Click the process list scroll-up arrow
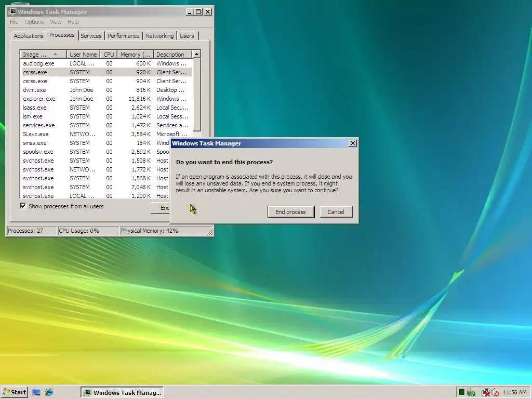The height and width of the screenshot is (399, 532). pos(196,54)
